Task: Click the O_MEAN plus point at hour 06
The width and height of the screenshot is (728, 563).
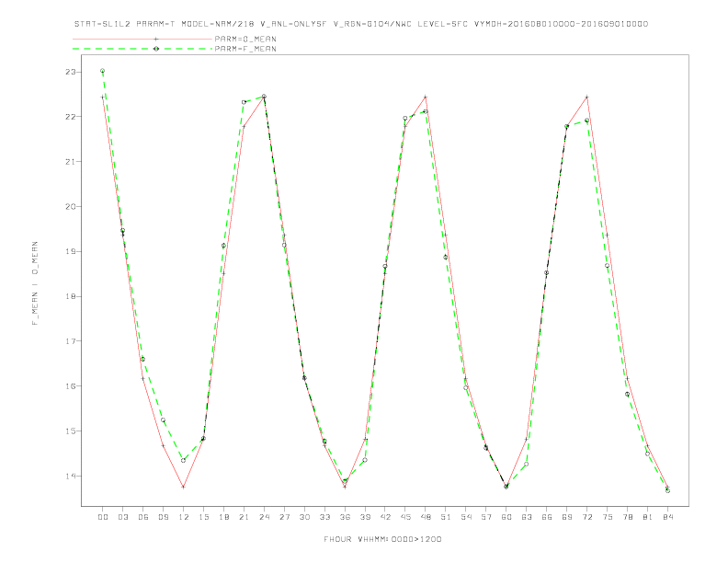Action: (143, 379)
